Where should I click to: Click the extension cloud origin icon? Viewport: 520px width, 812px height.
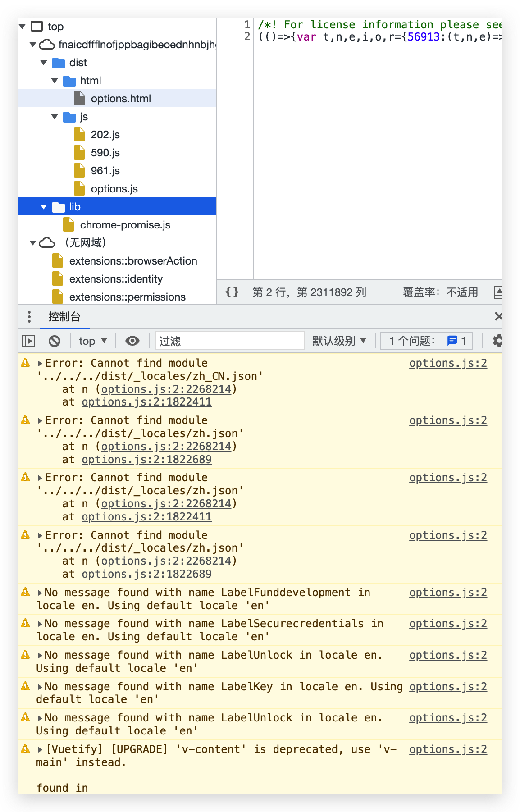pyautogui.click(x=47, y=45)
